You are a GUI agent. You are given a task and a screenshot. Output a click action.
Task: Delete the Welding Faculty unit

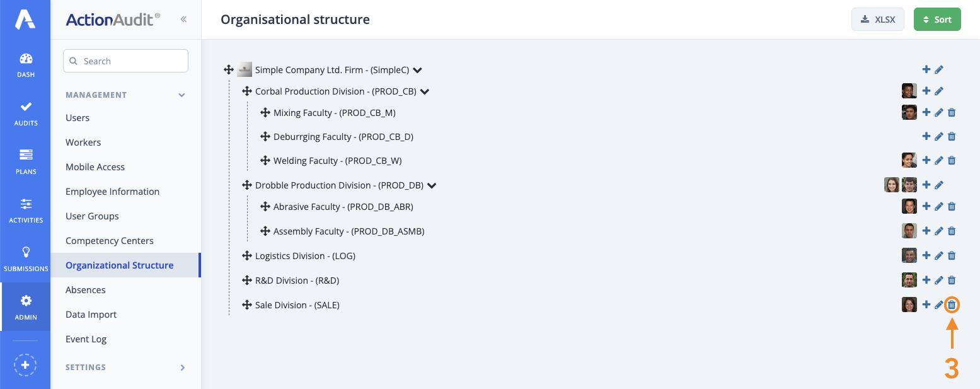(x=952, y=160)
